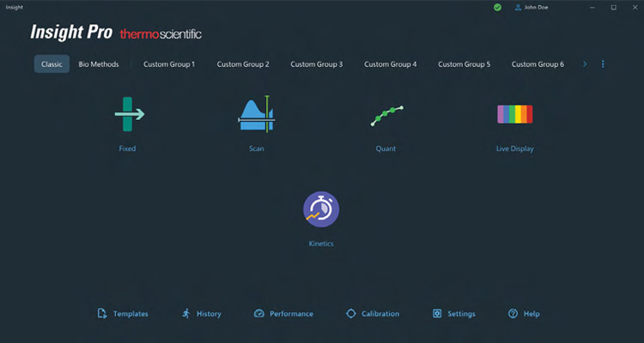This screenshot has height=343, width=644.
Task: Click the Scan label text
Action: pyautogui.click(x=256, y=148)
